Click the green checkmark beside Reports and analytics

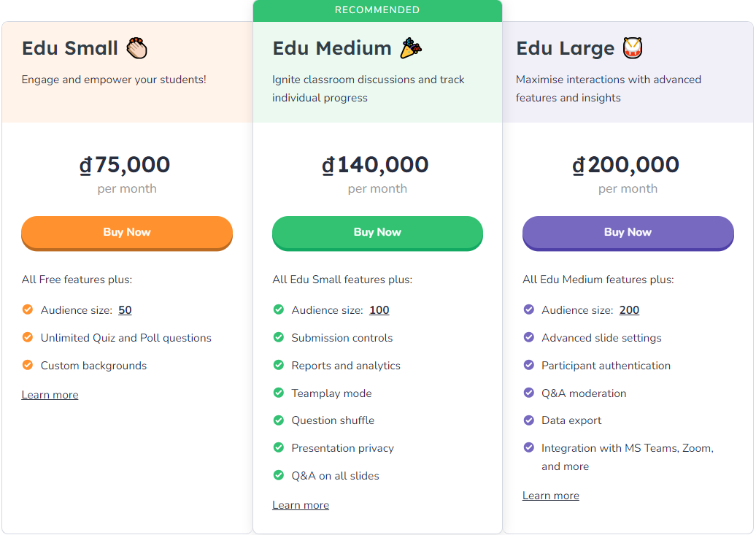(278, 365)
